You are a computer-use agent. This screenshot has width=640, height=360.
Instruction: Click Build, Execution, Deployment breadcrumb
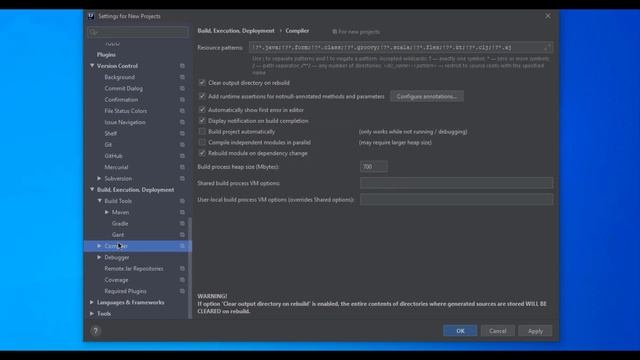click(236, 31)
